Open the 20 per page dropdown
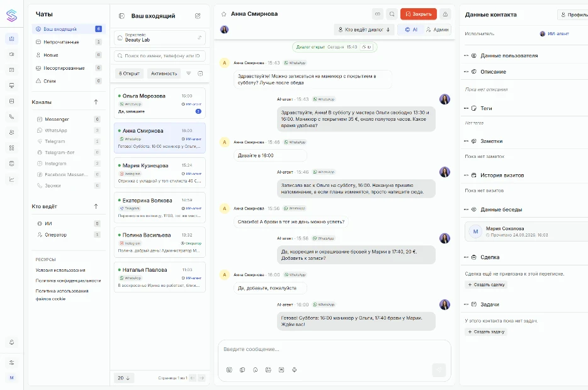Screen dimensions: 588x390 click(x=123, y=378)
